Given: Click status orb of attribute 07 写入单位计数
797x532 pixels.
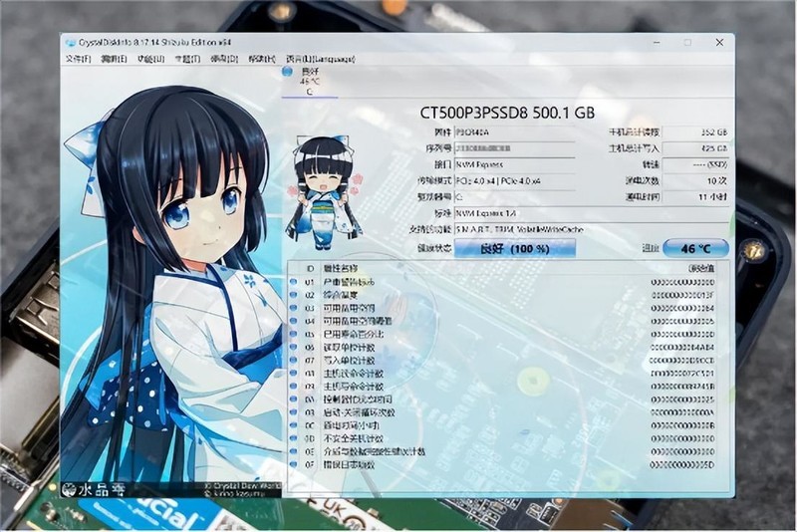Looking at the screenshot, I should point(293,361).
